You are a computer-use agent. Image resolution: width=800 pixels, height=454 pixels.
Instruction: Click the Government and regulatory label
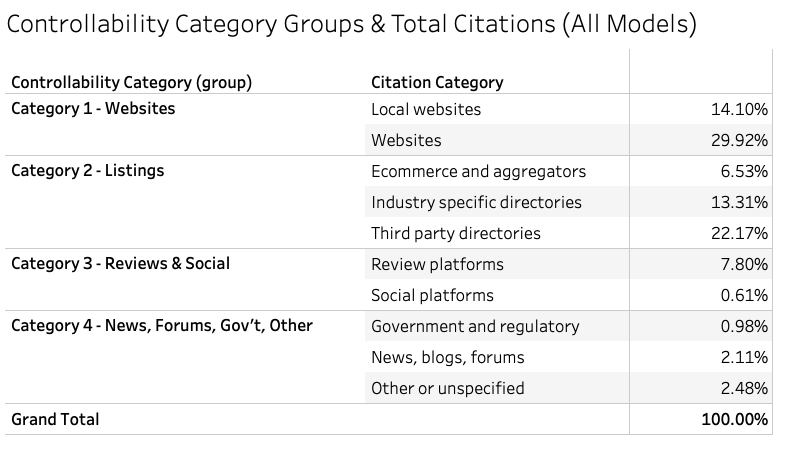pyautogui.click(x=475, y=326)
